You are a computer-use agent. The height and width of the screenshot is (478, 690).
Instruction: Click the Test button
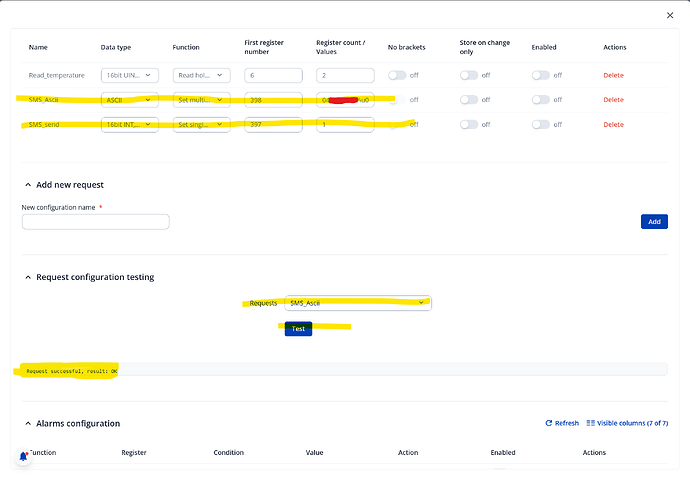[298, 328]
